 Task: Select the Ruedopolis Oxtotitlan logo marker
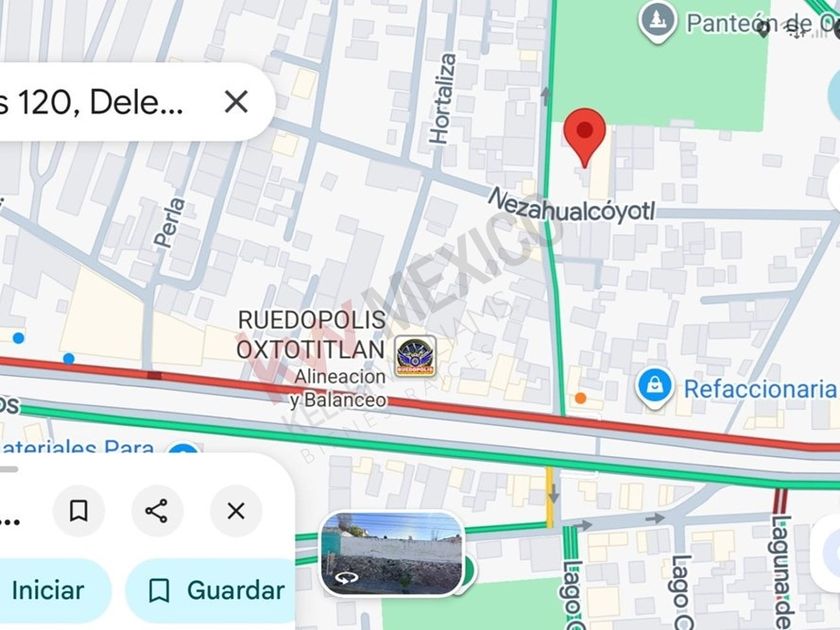[x=416, y=356]
